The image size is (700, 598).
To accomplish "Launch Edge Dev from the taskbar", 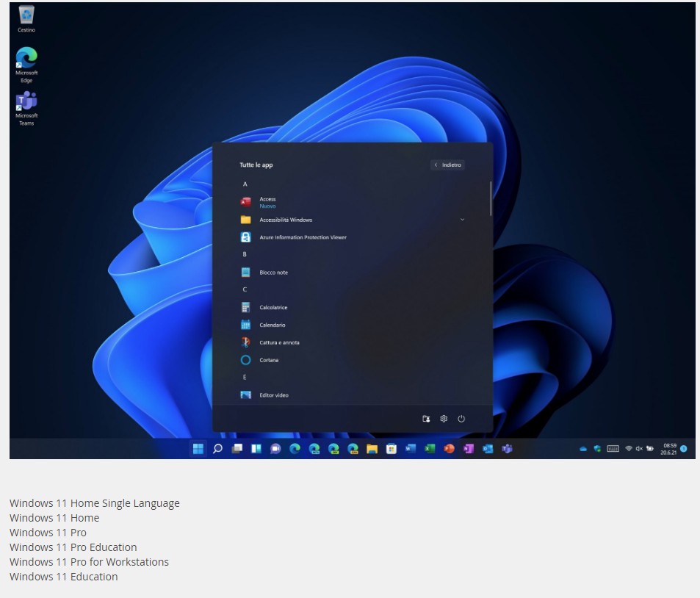I will click(x=333, y=448).
